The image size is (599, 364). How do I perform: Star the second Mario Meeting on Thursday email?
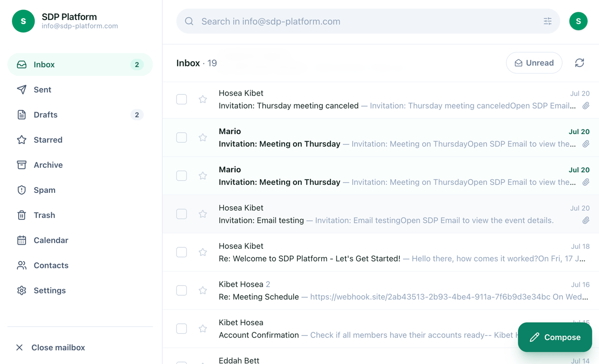(203, 176)
